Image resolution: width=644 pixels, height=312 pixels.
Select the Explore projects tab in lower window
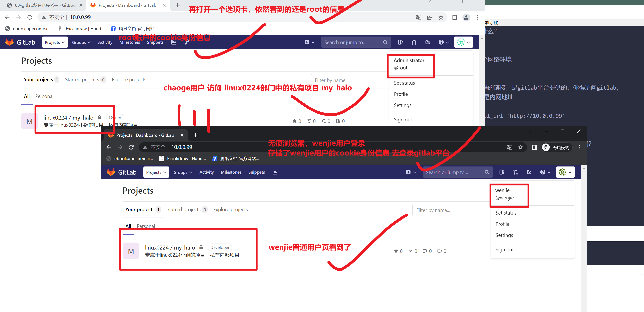[x=230, y=209]
